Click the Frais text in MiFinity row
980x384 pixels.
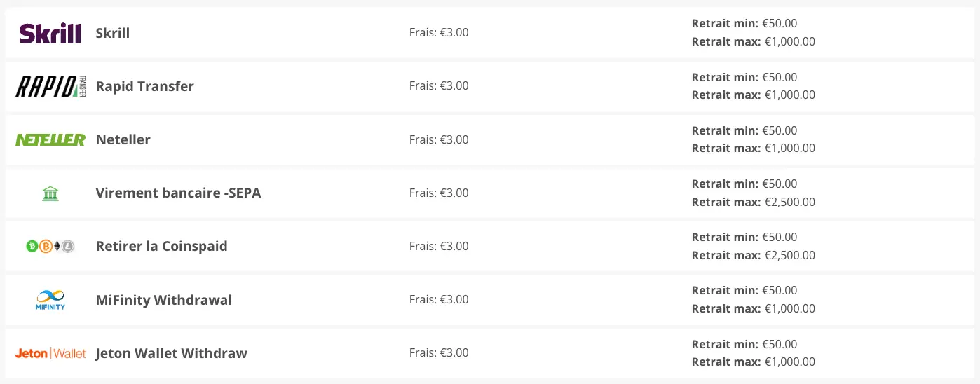pos(439,299)
